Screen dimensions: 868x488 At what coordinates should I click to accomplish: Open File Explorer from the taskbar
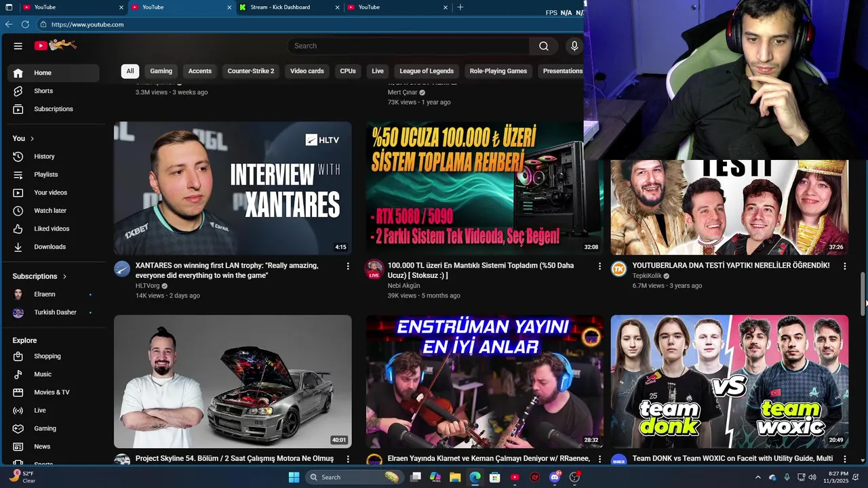[455, 477]
